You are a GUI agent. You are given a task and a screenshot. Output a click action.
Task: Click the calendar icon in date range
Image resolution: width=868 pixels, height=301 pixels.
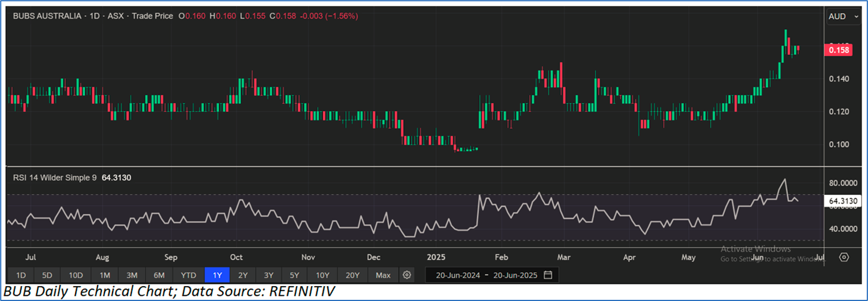[x=548, y=275]
